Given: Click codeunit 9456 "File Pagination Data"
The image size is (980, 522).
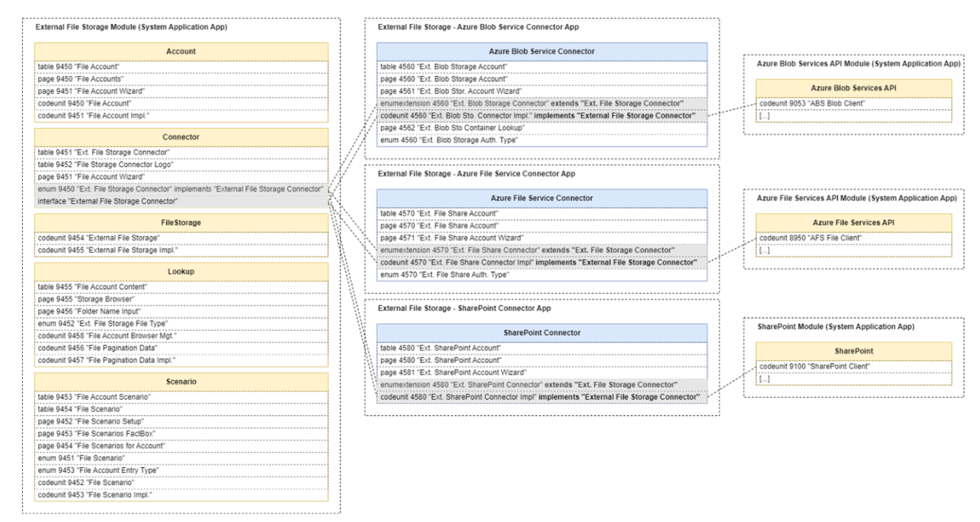Looking at the screenshot, I should pyautogui.click(x=182, y=347).
